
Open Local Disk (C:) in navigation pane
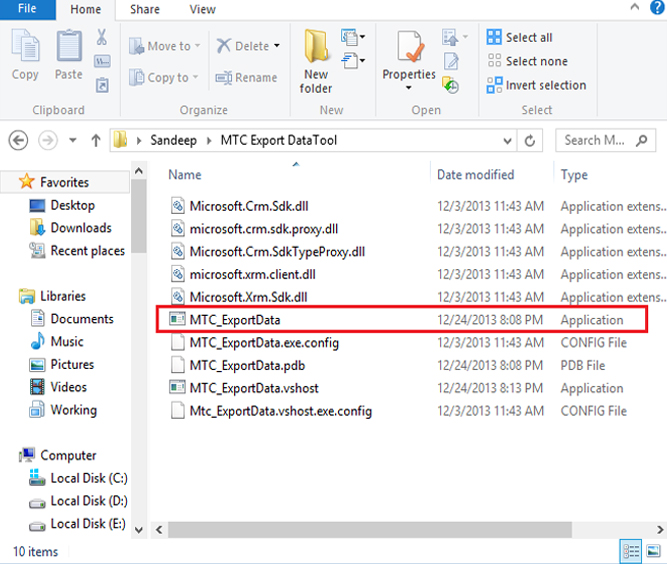88,478
